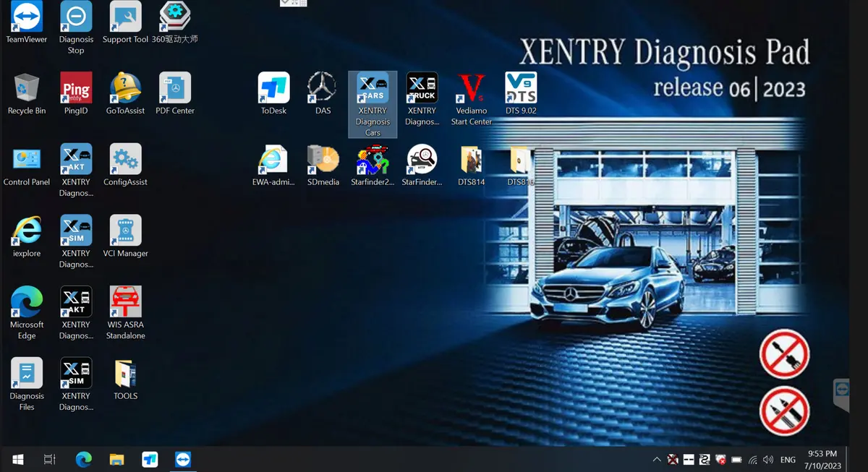868x472 pixels.
Task: Open the Windows Start menu
Action: pyautogui.click(x=18, y=459)
